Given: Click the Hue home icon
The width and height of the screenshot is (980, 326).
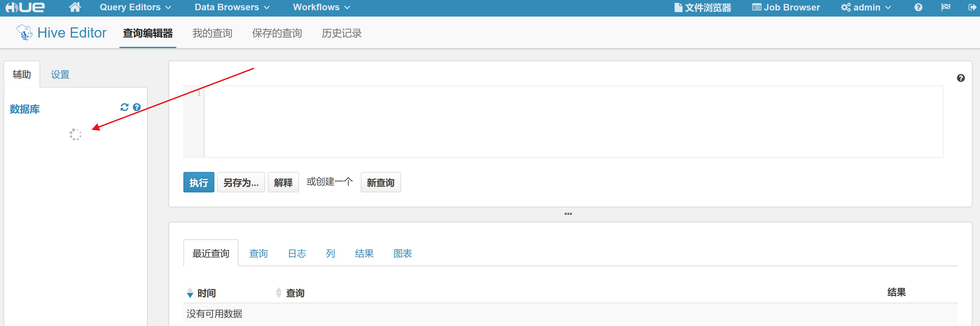Looking at the screenshot, I should (75, 7).
